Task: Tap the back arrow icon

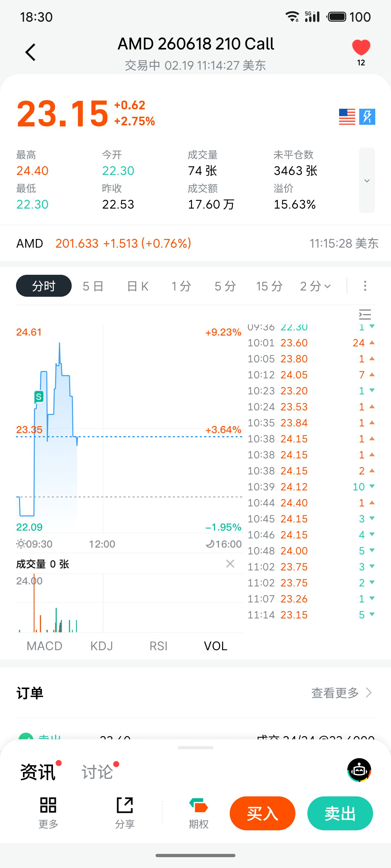Action: 30,52
